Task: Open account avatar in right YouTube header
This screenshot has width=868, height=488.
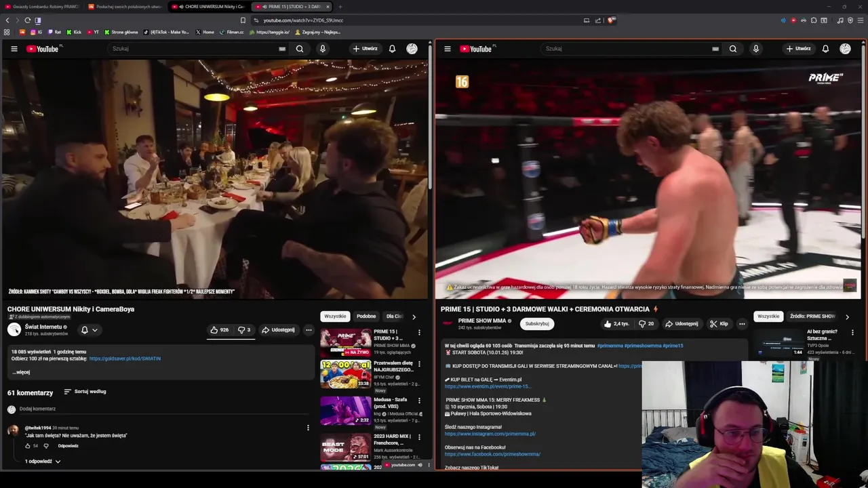Action: point(845,49)
